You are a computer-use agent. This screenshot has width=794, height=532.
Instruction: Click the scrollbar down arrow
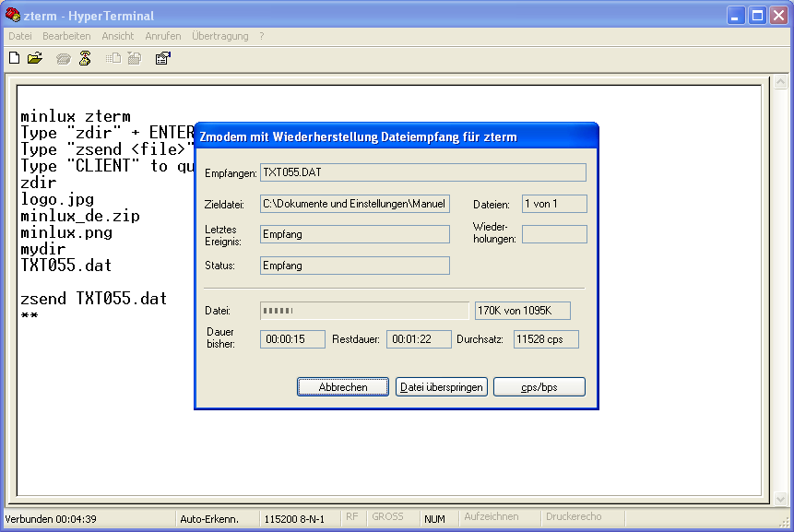(x=780, y=499)
